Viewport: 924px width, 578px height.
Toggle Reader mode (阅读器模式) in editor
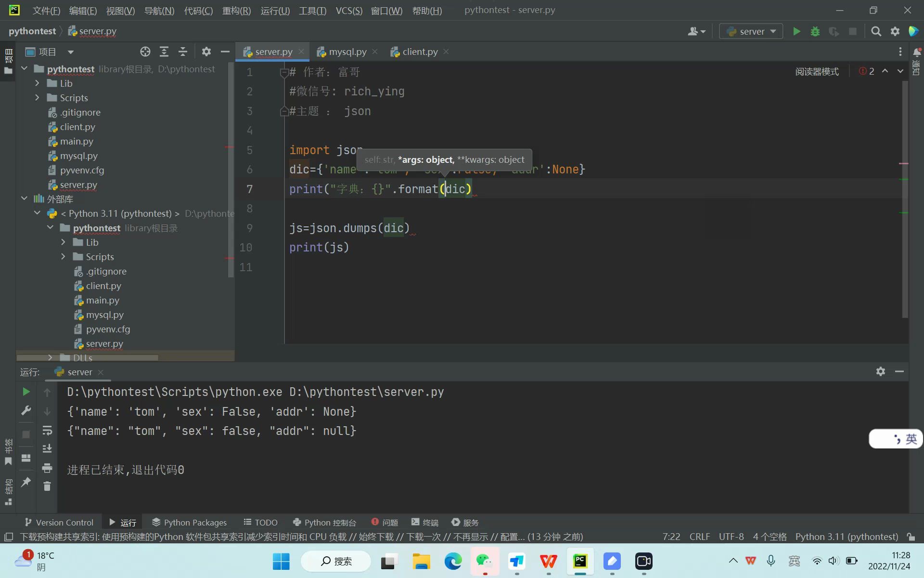point(817,71)
